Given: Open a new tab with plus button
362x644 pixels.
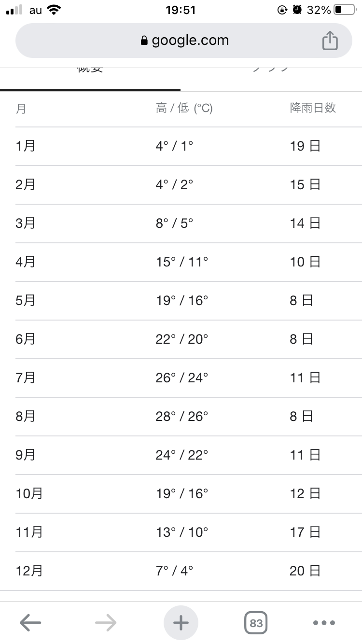Looking at the screenshot, I should point(181,623).
